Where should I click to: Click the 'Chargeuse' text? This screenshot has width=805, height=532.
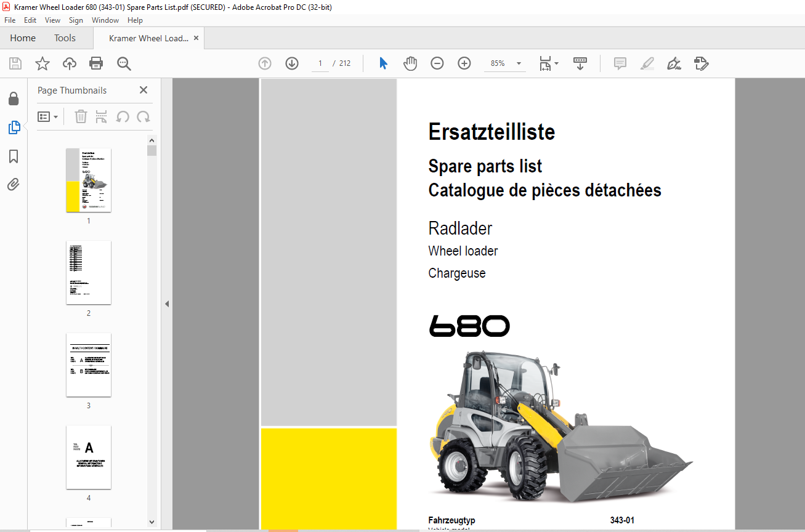pyautogui.click(x=457, y=273)
